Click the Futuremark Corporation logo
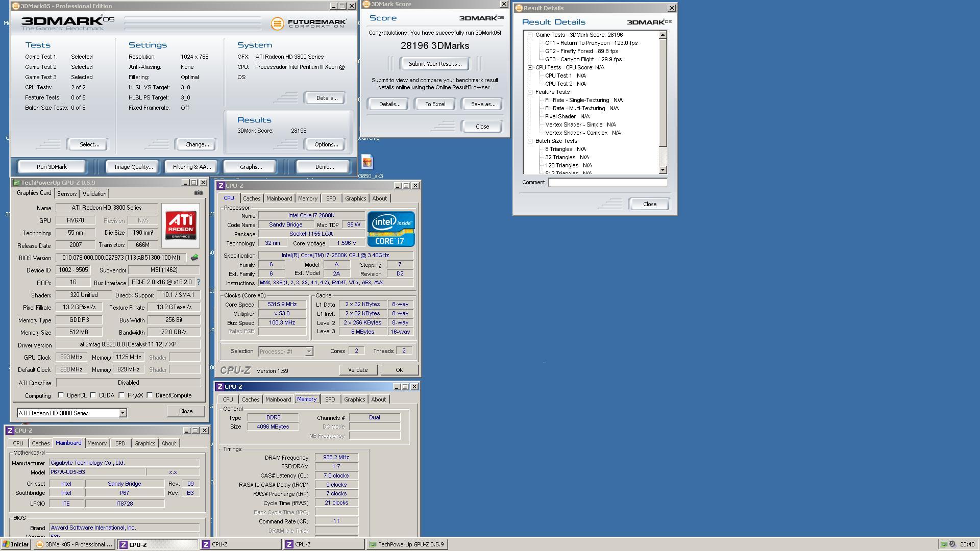Image resolution: width=980 pixels, height=551 pixels. pyautogui.click(x=309, y=23)
